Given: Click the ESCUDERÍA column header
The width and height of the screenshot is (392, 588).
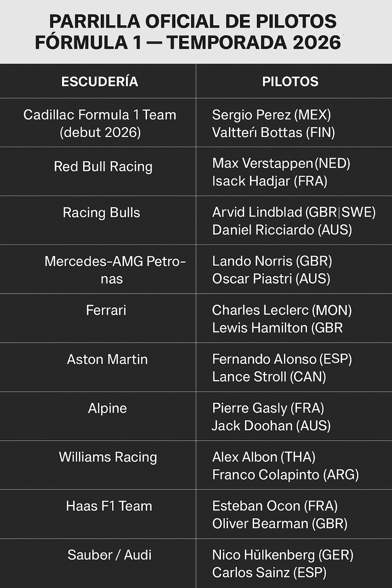Looking at the screenshot, I should click(100, 81).
